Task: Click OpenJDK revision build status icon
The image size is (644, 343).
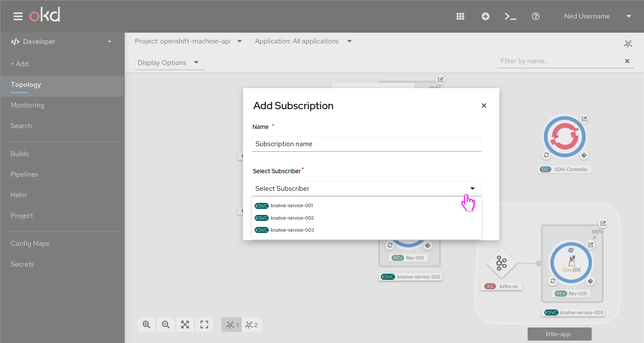Action: pos(553,281)
